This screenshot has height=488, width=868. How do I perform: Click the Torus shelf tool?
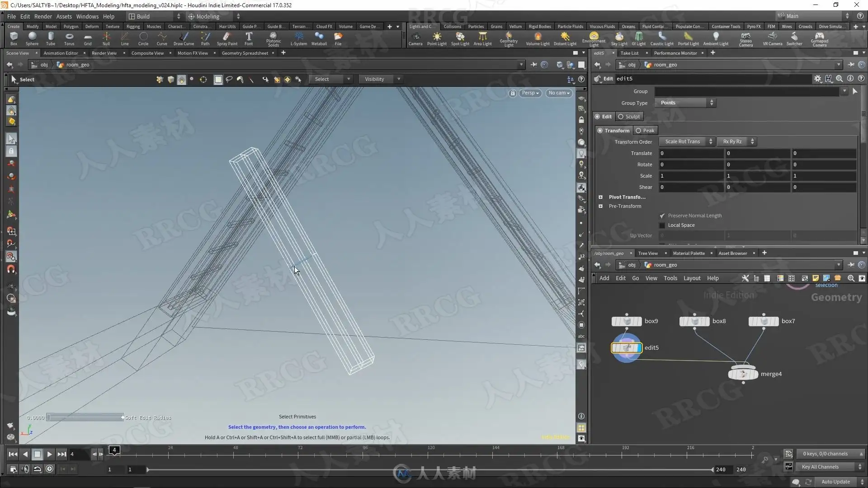click(x=69, y=38)
